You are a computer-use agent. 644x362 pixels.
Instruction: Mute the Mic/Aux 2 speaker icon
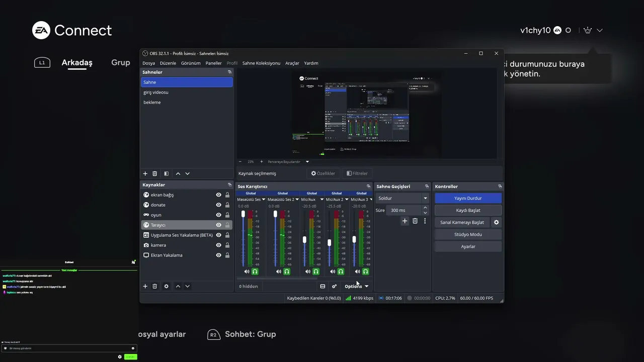pyautogui.click(x=333, y=271)
